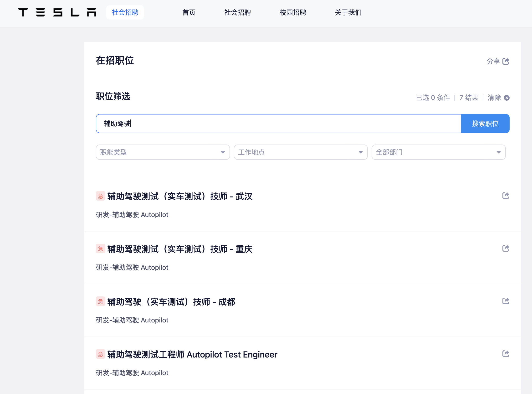Click 研发-辅助驾驶 Autopilot under 武汉 job

[x=132, y=215]
